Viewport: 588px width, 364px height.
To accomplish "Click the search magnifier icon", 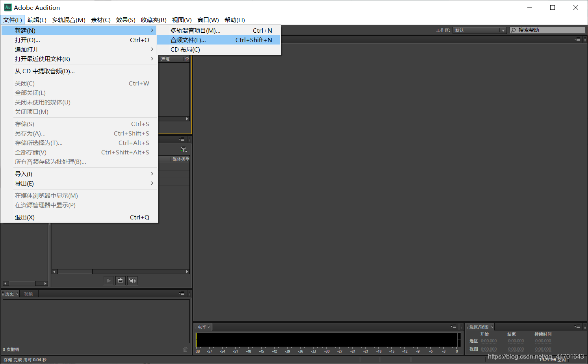I will pyautogui.click(x=513, y=30).
